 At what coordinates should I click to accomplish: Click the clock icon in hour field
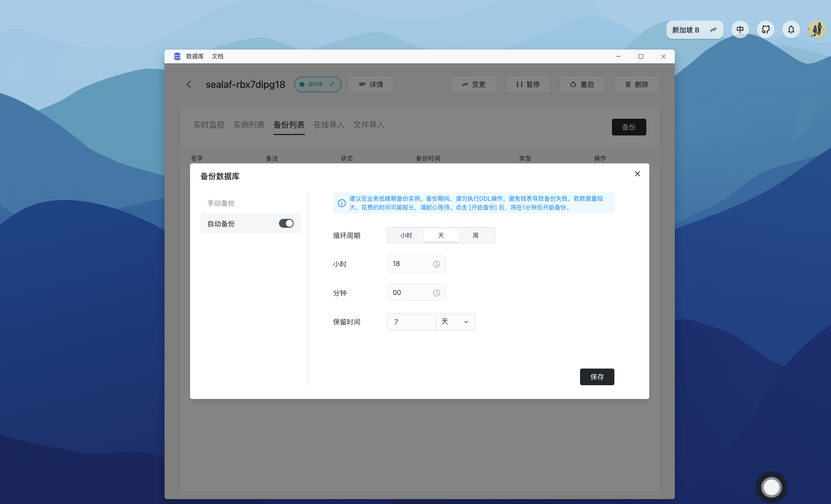pyautogui.click(x=437, y=264)
